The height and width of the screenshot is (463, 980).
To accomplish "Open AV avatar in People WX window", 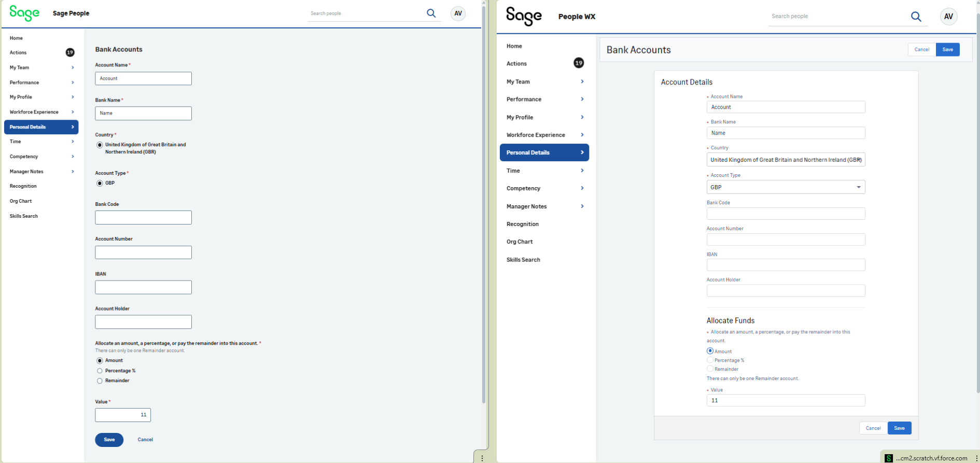I will click(948, 17).
